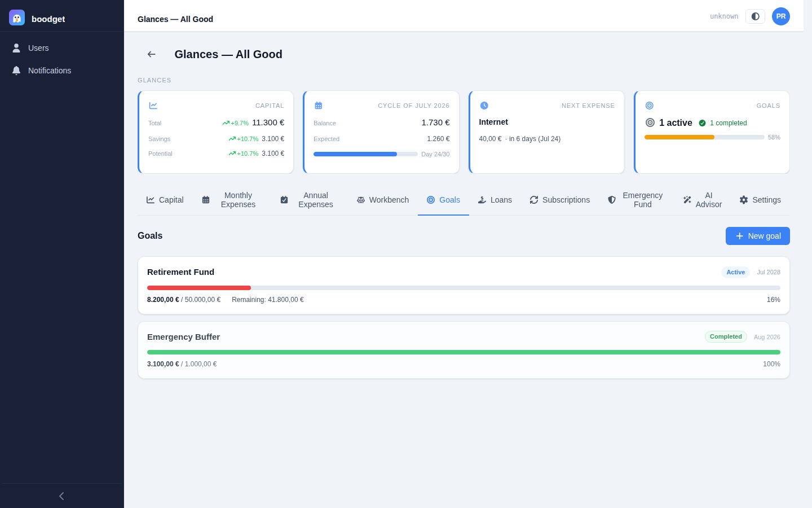Click the boodget ghost logo icon
812x508 pixels.
(x=17, y=17)
